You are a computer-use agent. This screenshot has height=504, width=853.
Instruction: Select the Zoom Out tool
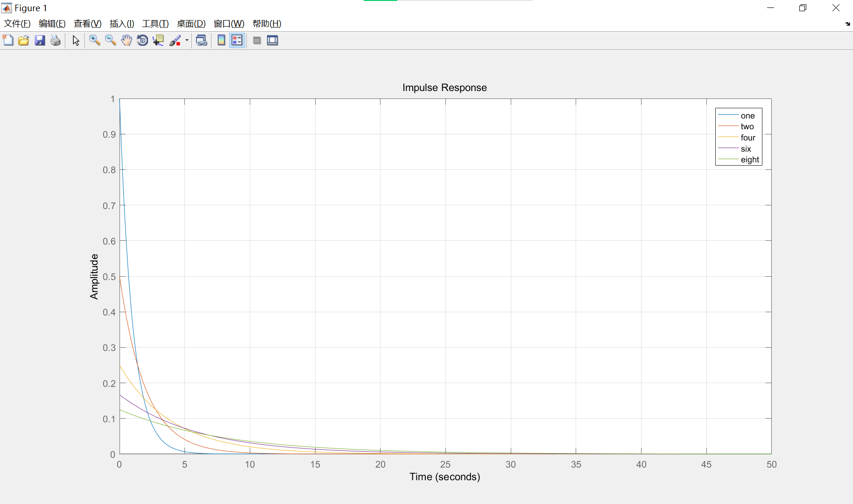111,41
